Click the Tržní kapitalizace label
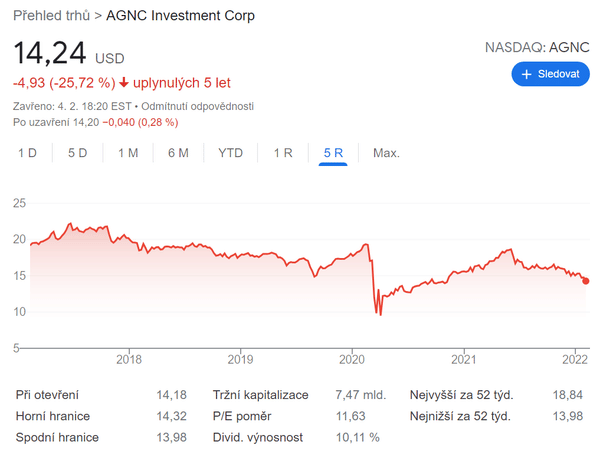This screenshot has height=450, width=600. coord(261,395)
